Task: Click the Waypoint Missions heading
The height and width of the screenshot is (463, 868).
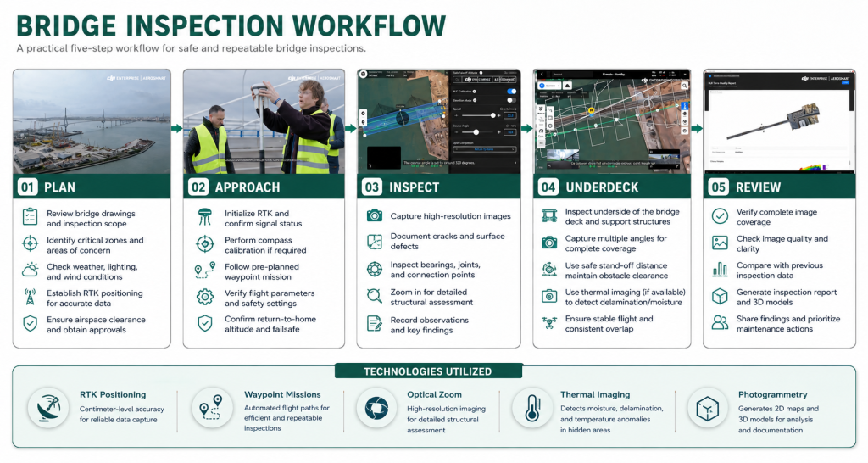Action: [282, 394]
